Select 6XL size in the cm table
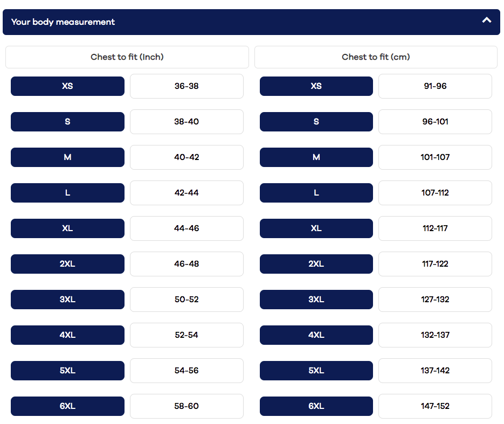 316,406
